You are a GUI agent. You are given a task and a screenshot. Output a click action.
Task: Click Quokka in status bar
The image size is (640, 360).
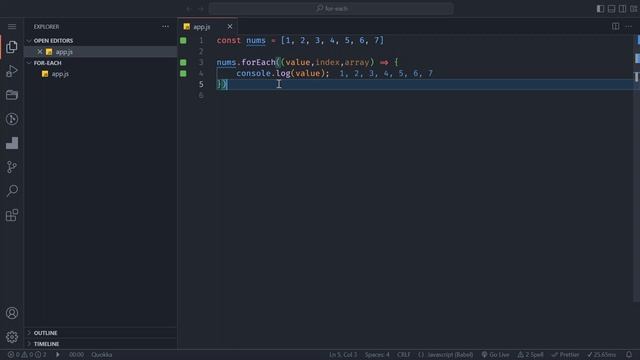pyautogui.click(x=102, y=355)
